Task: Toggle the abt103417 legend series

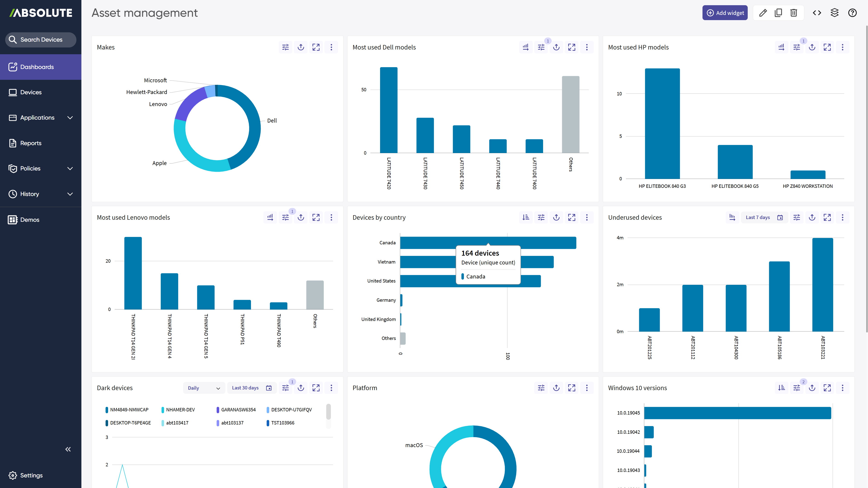Action: (175, 423)
